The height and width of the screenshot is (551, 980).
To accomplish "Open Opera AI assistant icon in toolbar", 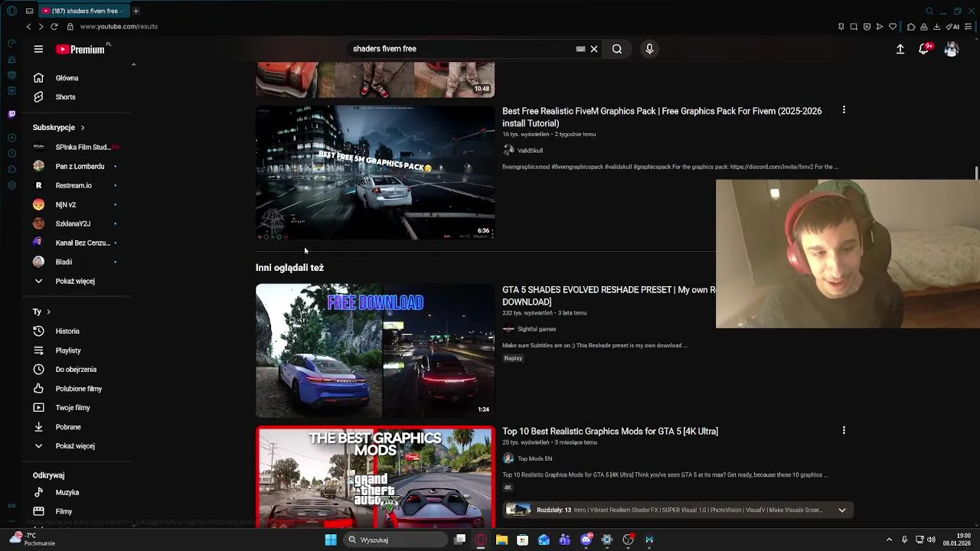I will 954,27.
